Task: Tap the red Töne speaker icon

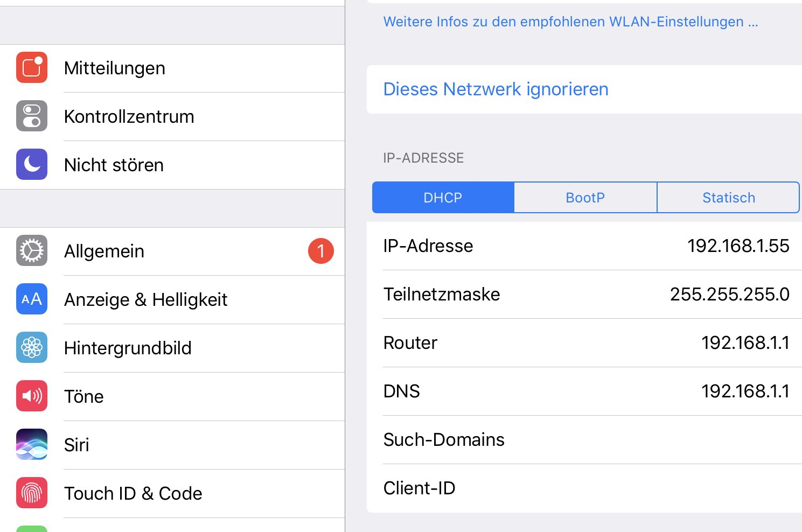Action: (x=32, y=396)
